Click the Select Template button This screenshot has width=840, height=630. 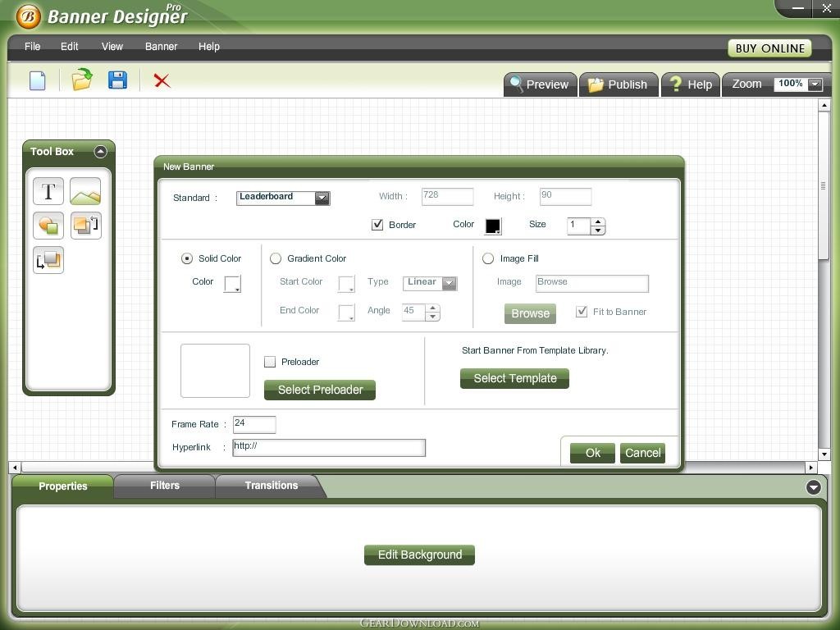point(515,378)
